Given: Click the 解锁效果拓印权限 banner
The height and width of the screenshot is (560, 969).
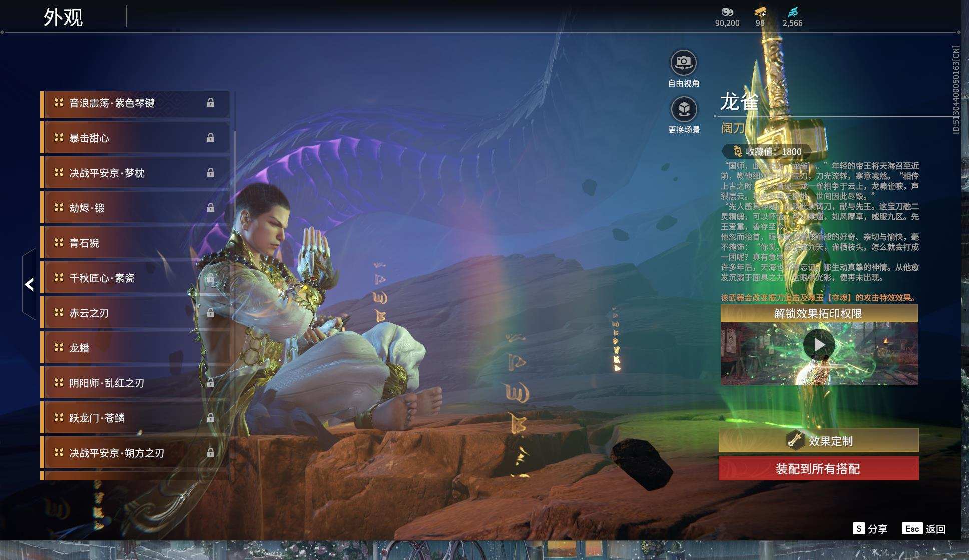Looking at the screenshot, I should 819,314.
